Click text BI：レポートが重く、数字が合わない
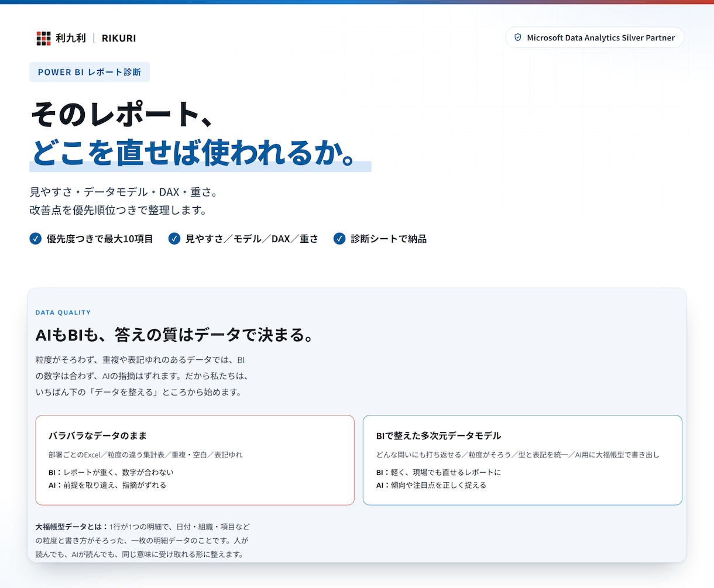The height and width of the screenshot is (588, 714). pos(111,472)
